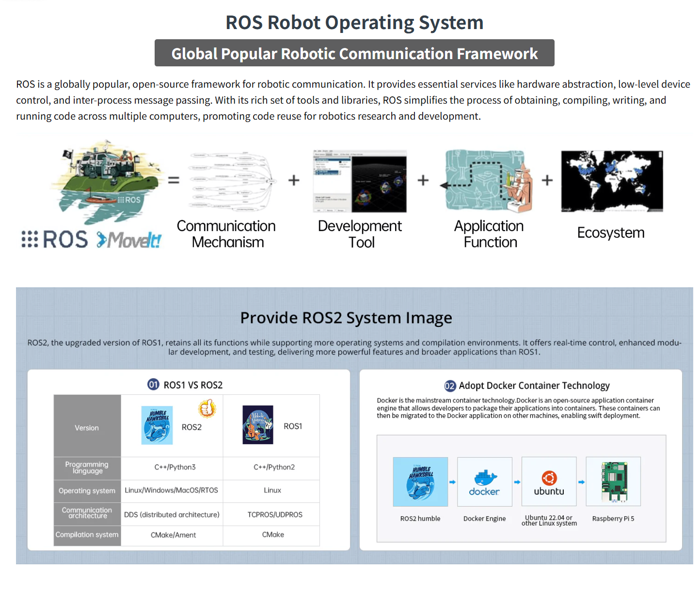Click "Adopt Docker Container Technology" heading

tap(534, 386)
